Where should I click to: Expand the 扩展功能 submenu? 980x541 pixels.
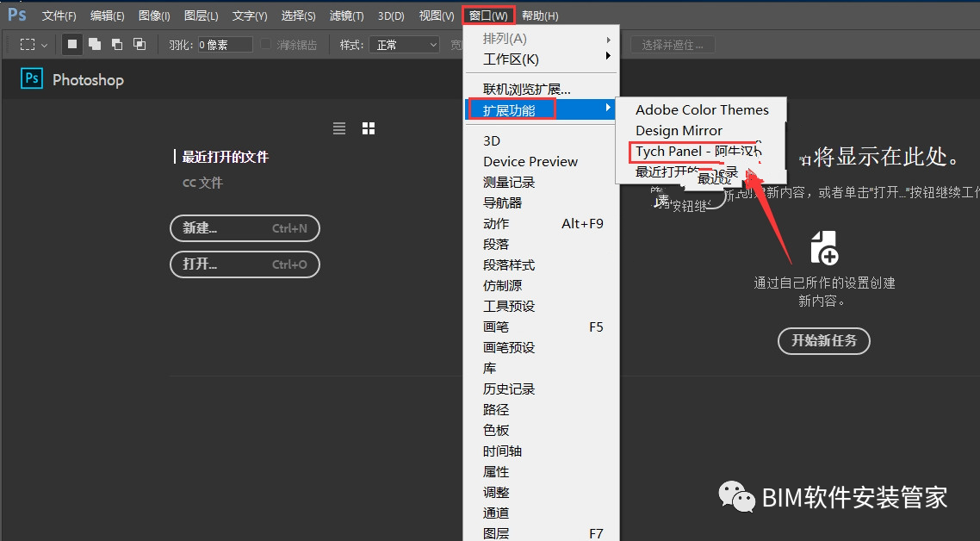click(x=542, y=110)
